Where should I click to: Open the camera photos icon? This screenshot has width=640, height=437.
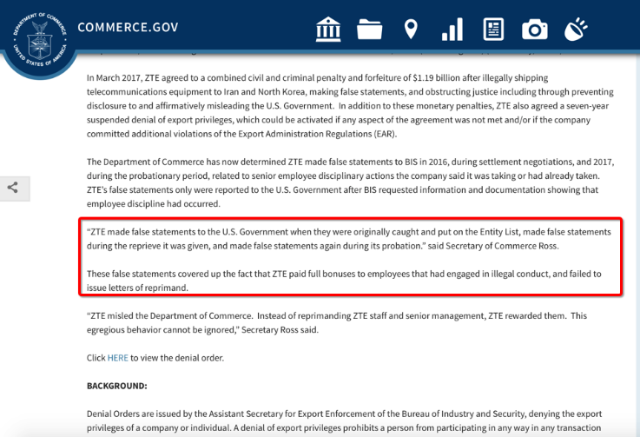535,29
